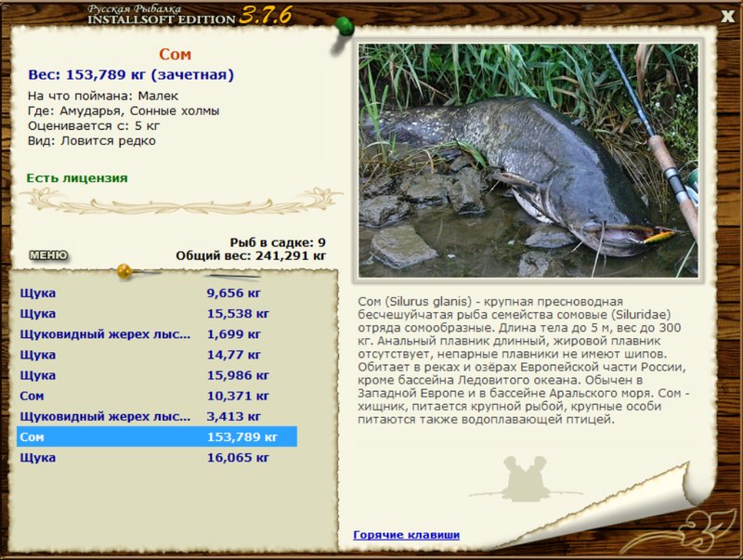Viewport: 743px width, 560px height.
Task: Close the fish keepnet window
Action: [x=727, y=17]
